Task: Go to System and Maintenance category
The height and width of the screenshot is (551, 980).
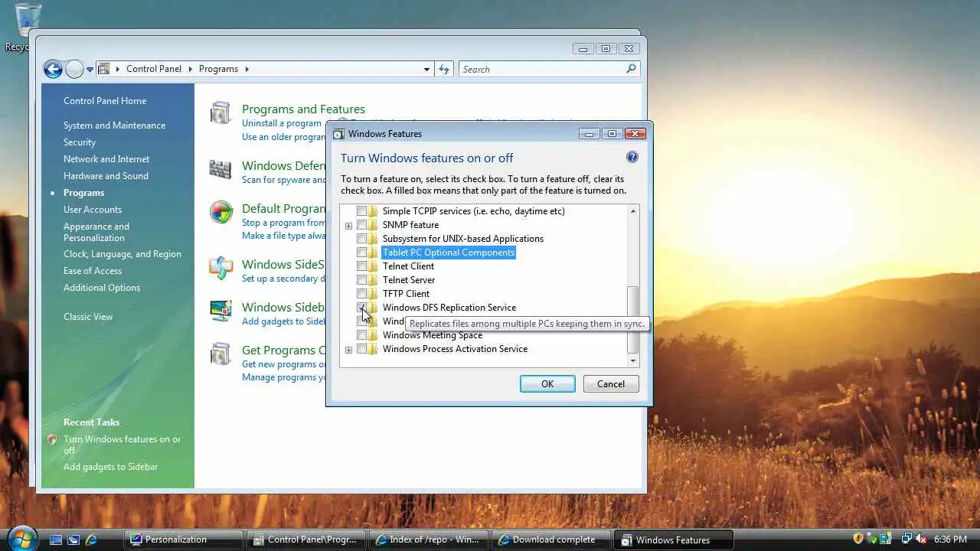Action: pyautogui.click(x=114, y=126)
